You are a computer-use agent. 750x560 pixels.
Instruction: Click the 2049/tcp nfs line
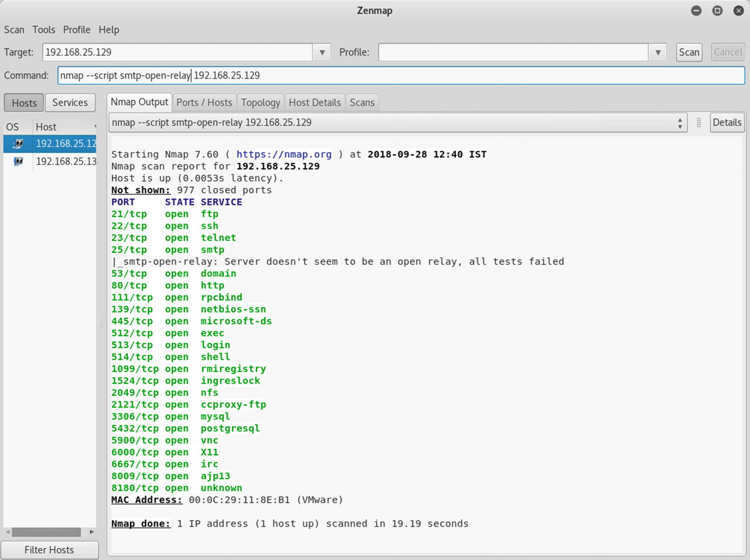tap(165, 392)
